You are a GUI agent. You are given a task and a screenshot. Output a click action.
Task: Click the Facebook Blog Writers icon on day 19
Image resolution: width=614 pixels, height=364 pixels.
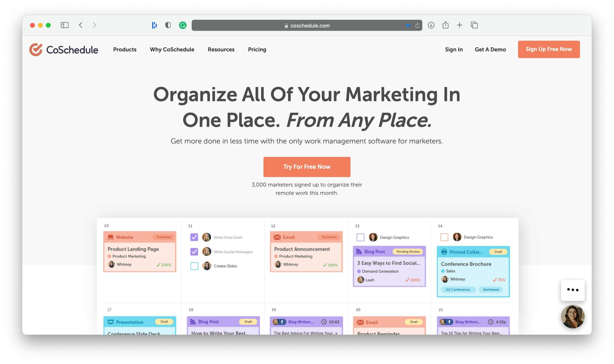(281, 321)
